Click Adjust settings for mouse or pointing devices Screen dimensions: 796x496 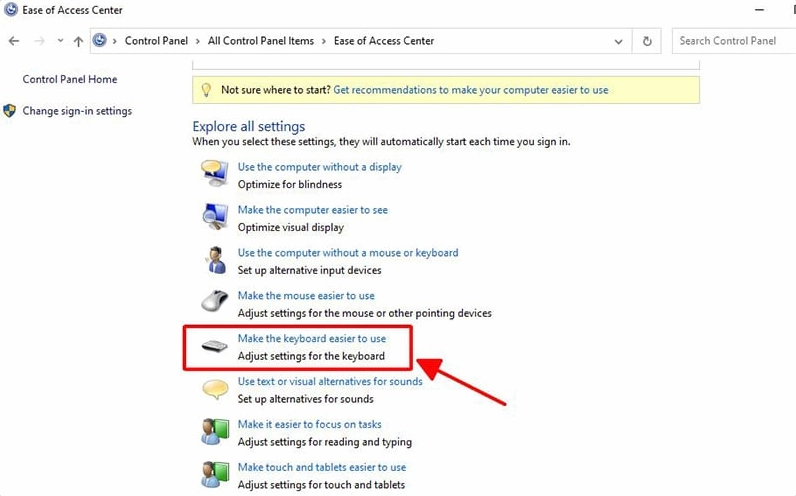click(364, 313)
